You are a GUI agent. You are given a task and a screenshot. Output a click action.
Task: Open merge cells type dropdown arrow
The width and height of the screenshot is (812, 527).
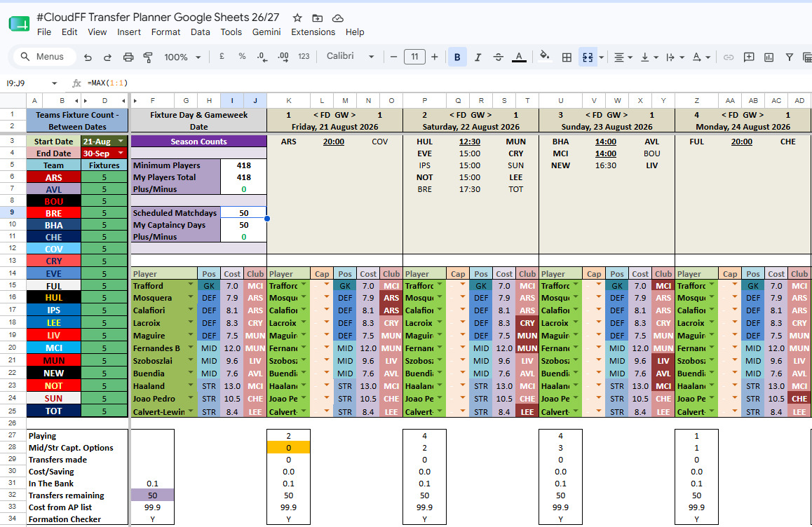(x=601, y=57)
